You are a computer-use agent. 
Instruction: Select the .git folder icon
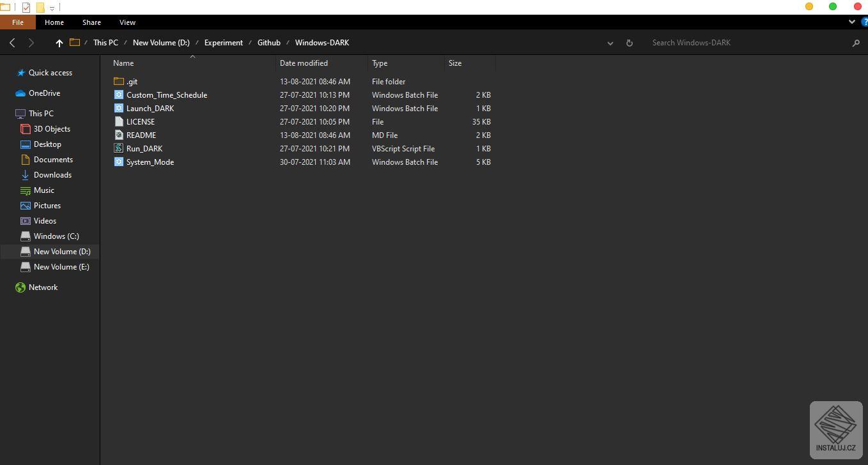[118, 81]
